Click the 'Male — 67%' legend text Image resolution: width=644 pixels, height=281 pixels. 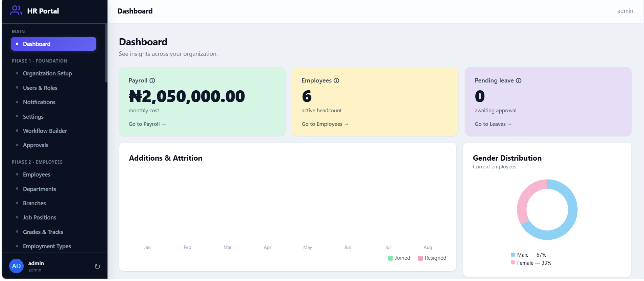[x=532, y=255]
